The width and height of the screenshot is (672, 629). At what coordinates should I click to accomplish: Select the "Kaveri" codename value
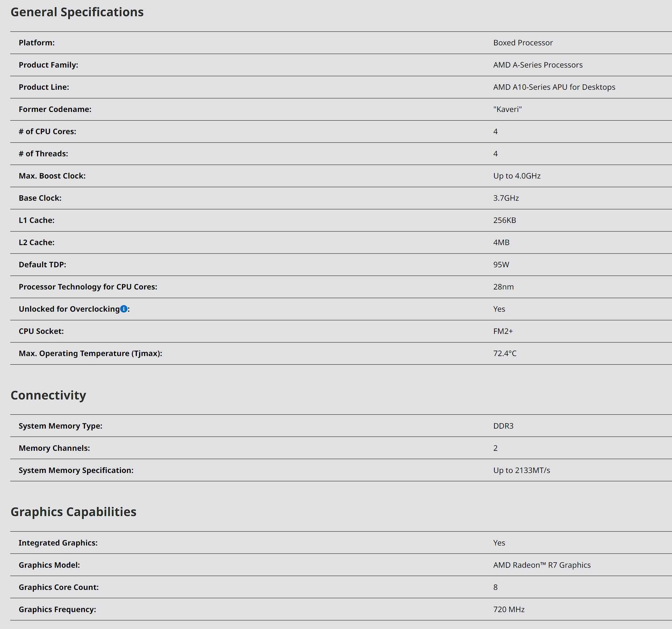(x=507, y=109)
